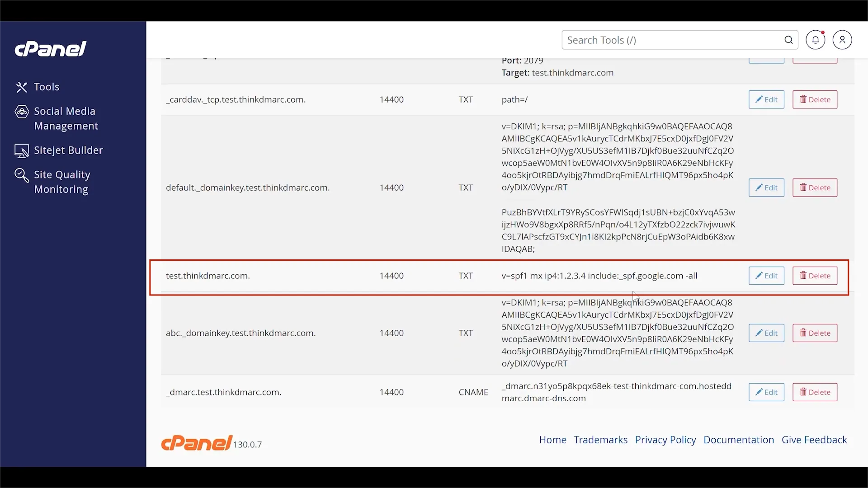Open the Privacy Policy link
868x488 pixels.
tap(665, 440)
